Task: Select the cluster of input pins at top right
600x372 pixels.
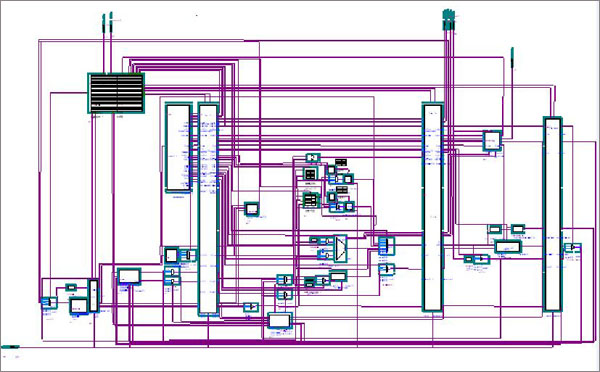Action: 449,20
